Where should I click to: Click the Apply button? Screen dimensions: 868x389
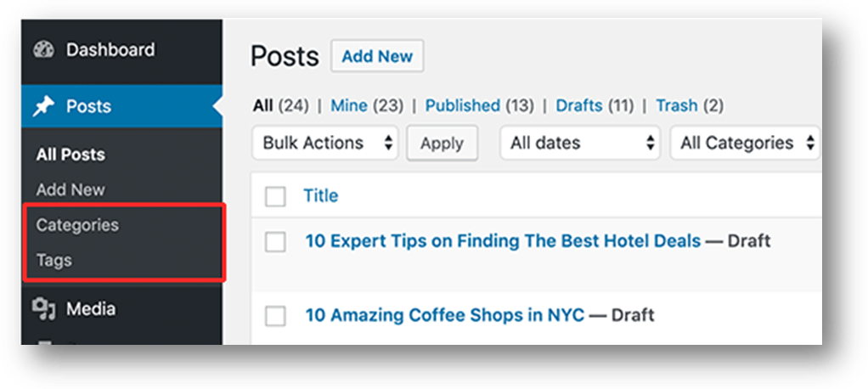coord(442,144)
